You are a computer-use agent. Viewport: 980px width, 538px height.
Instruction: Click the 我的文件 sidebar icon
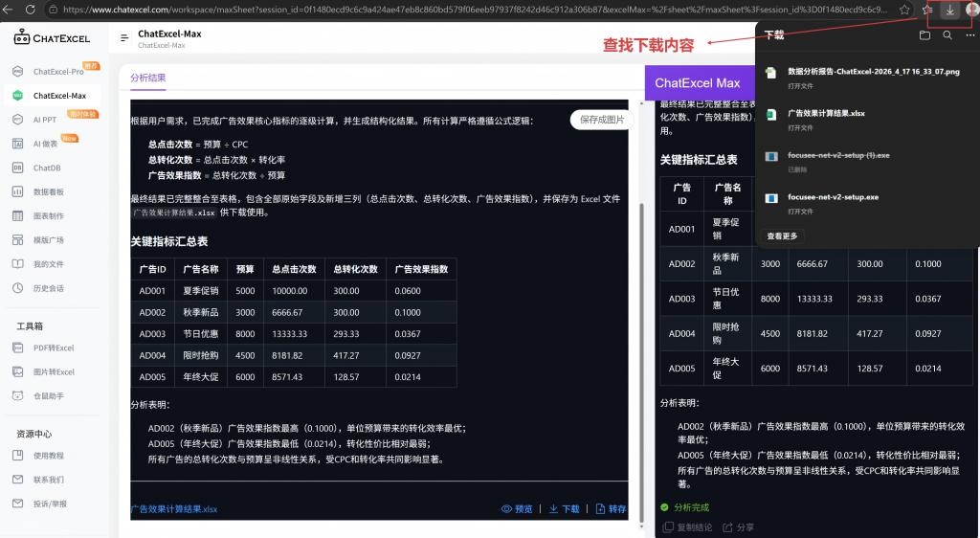(18, 263)
